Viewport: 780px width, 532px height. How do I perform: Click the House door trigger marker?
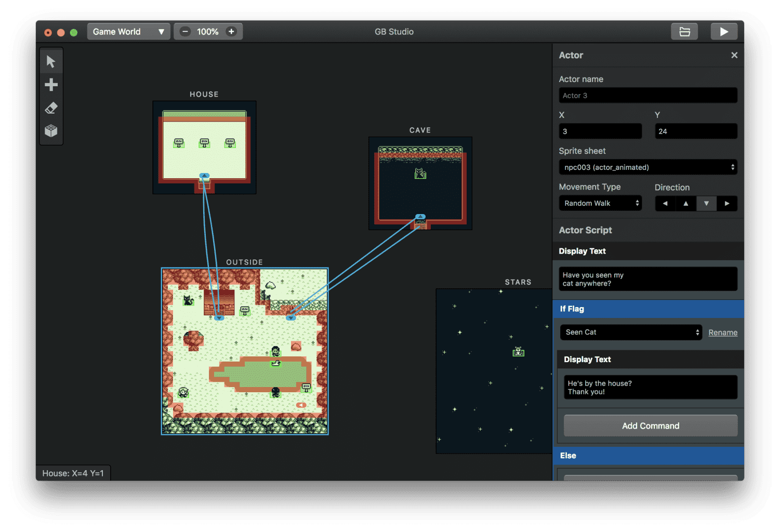pos(204,176)
